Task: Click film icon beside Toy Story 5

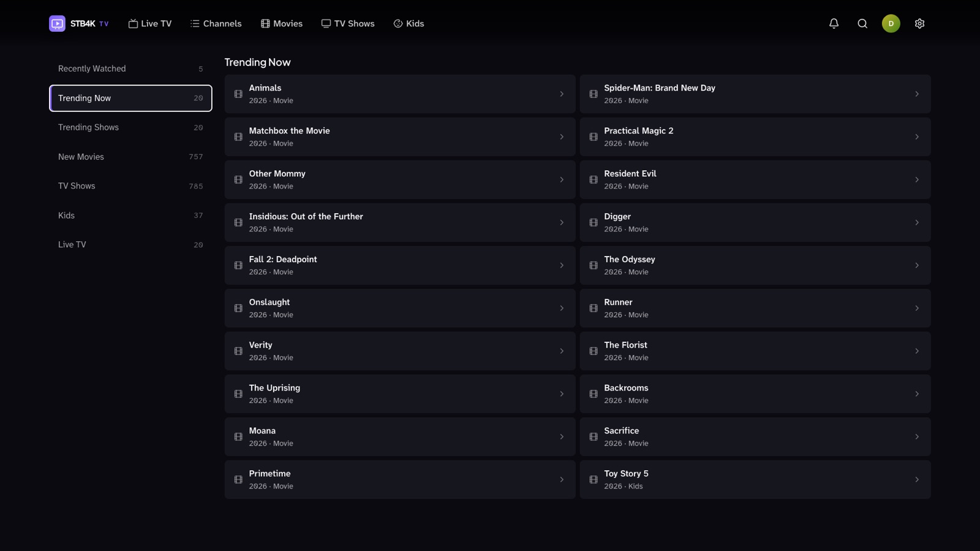Action: click(594, 480)
